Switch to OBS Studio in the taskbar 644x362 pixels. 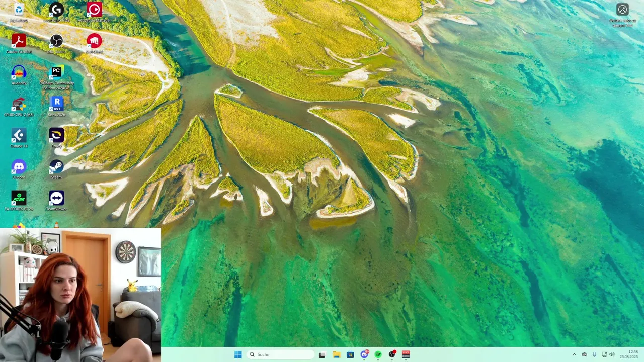392,354
